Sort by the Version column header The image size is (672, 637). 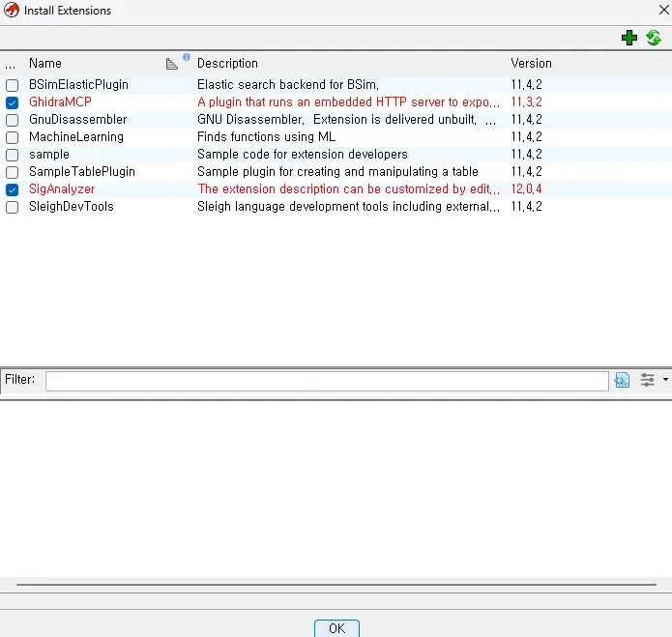pyautogui.click(x=531, y=64)
